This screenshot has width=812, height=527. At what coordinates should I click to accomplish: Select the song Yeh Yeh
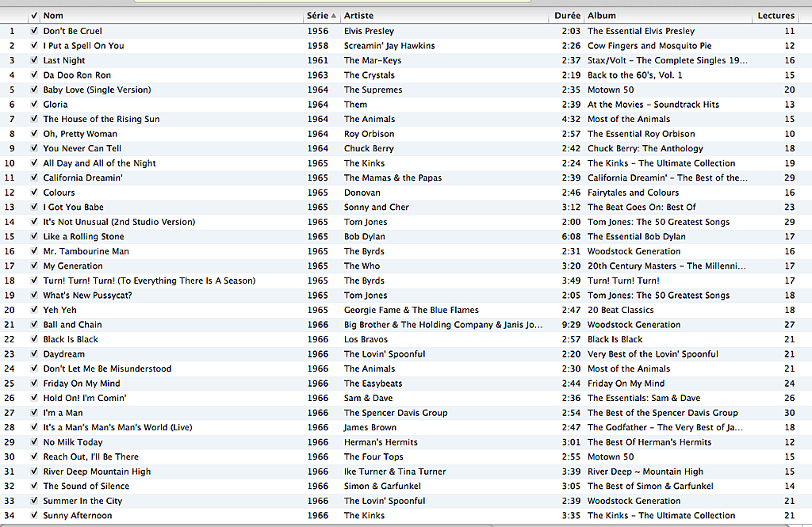[59, 310]
